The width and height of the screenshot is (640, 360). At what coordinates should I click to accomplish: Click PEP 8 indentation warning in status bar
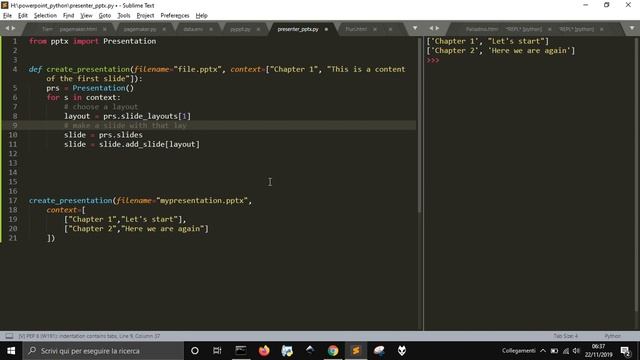[89, 336]
